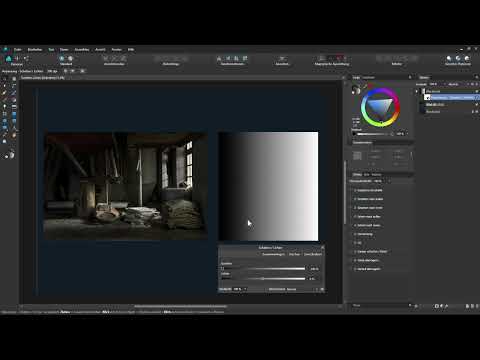Open the Ebene menu
The width and height of the screenshot is (480, 360).
[64, 50]
